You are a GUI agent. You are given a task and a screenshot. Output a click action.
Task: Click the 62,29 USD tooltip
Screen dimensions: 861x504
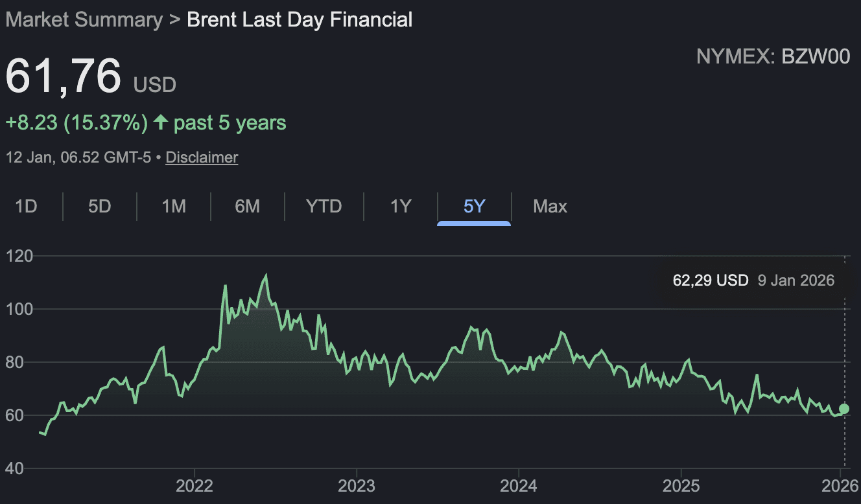709,280
